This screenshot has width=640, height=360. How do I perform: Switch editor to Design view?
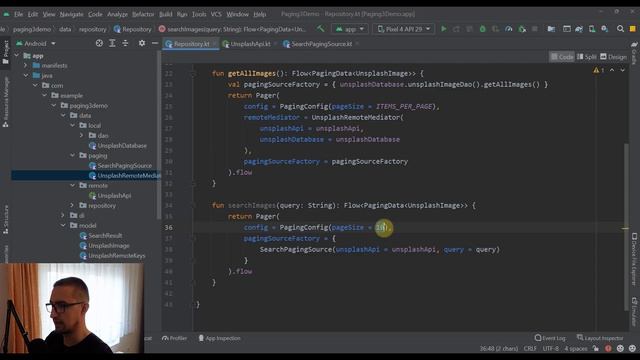613,57
